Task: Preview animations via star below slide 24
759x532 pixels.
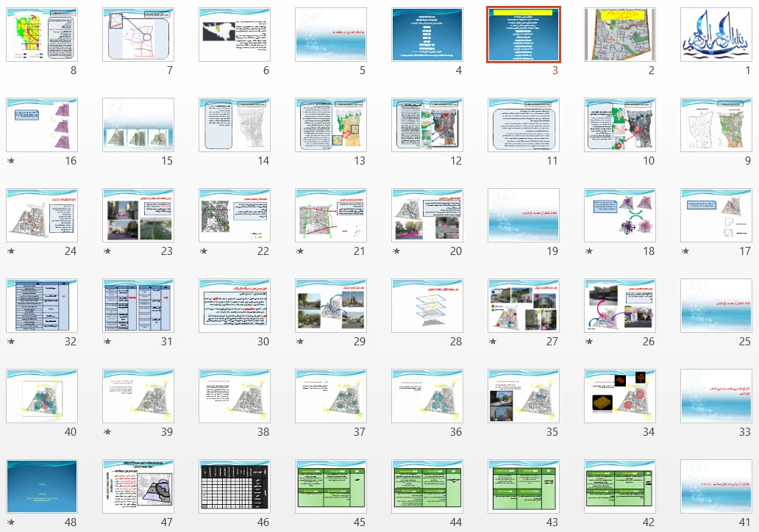Action: click(x=10, y=251)
